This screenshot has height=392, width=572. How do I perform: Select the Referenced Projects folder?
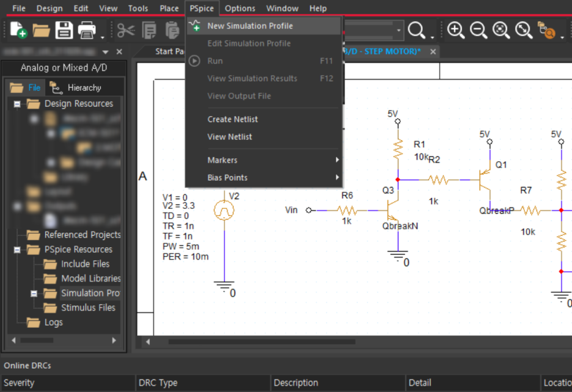pyautogui.click(x=74, y=235)
